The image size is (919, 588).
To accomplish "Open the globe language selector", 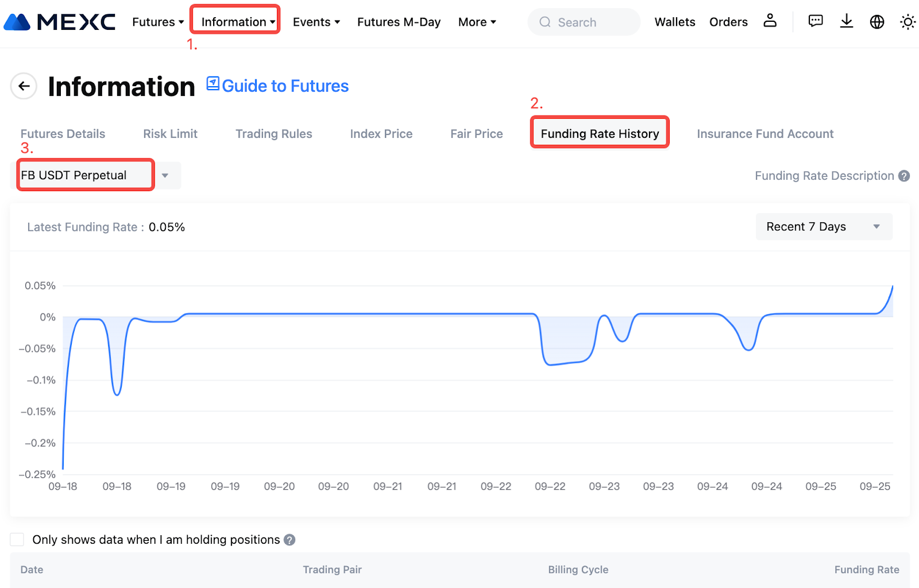I will pos(876,22).
